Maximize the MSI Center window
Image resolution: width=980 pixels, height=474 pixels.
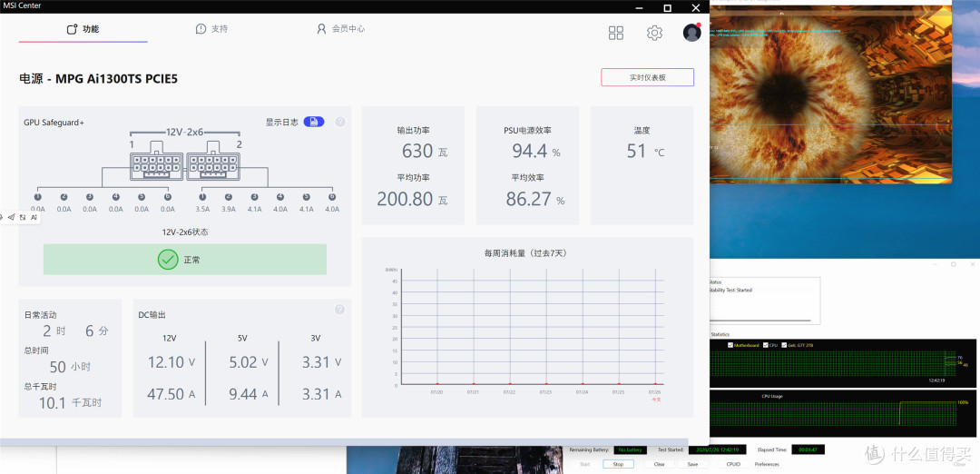click(668, 7)
